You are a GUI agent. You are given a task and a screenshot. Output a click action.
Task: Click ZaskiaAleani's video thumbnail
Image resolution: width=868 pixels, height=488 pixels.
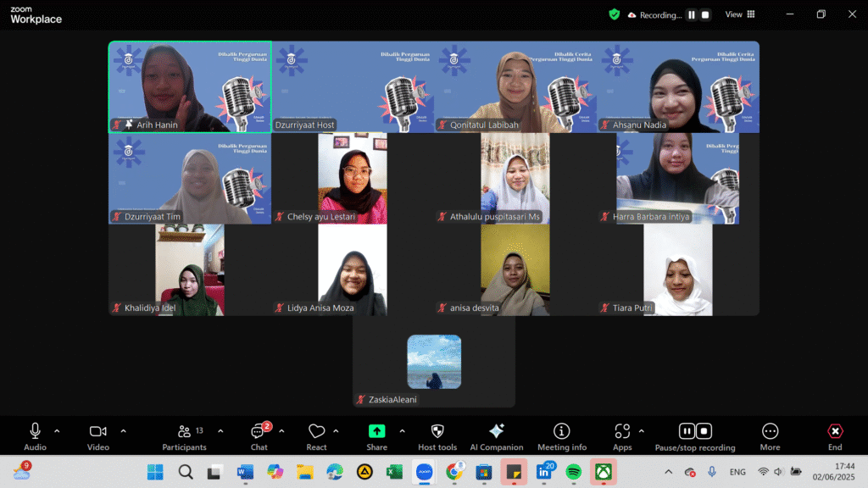(434, 362)
